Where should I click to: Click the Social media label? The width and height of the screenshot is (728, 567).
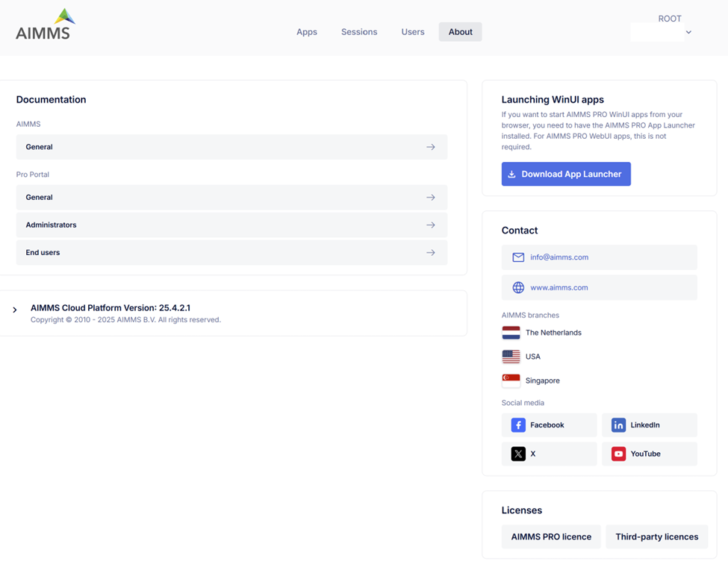(523, 403)
